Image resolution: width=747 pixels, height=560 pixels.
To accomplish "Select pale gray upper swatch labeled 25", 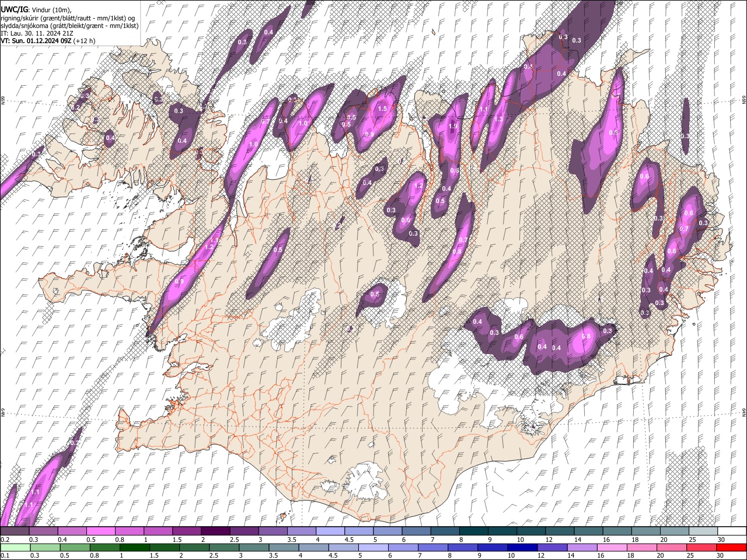I will 704,531.
